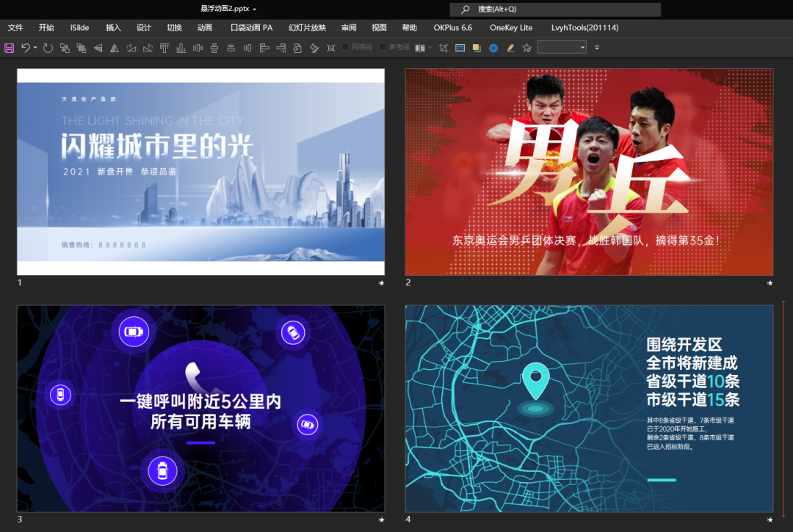
Task: Click the Group objects icon
Action: (65, 48)
